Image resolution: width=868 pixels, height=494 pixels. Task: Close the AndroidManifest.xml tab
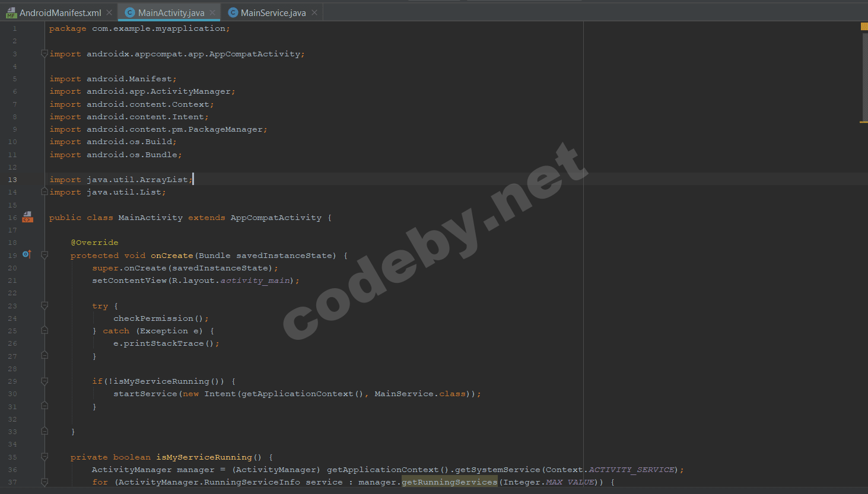pos(109,12)
